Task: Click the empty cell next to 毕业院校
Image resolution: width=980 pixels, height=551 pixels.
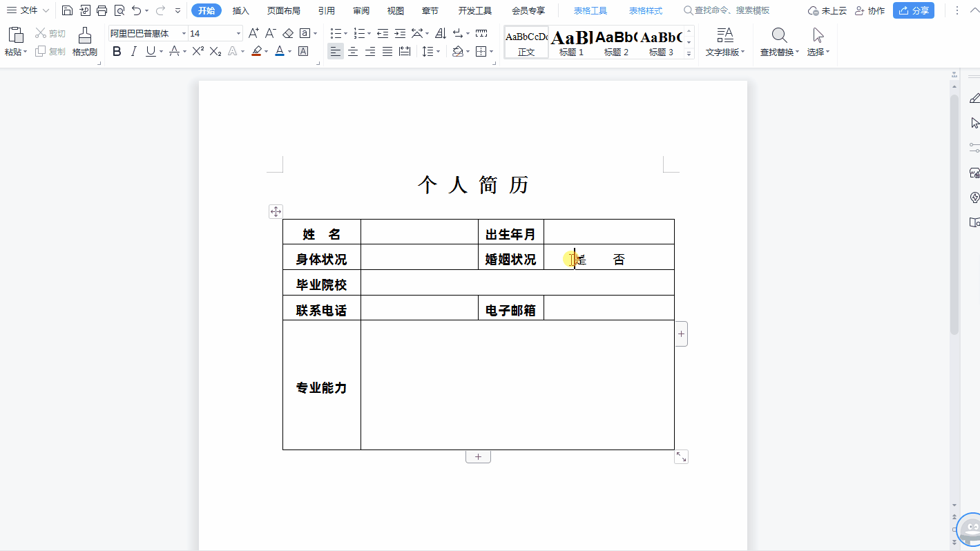Action: 517,282
